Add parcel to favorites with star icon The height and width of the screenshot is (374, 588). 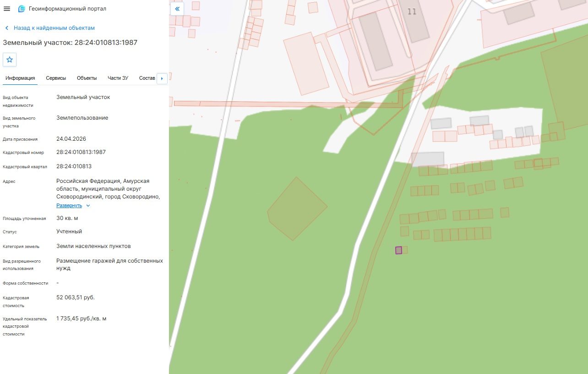(10, 60)
